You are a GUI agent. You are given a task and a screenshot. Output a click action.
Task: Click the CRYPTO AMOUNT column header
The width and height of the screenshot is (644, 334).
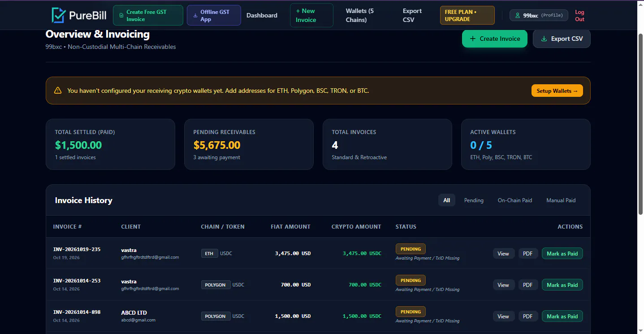[x=356, y=226]
